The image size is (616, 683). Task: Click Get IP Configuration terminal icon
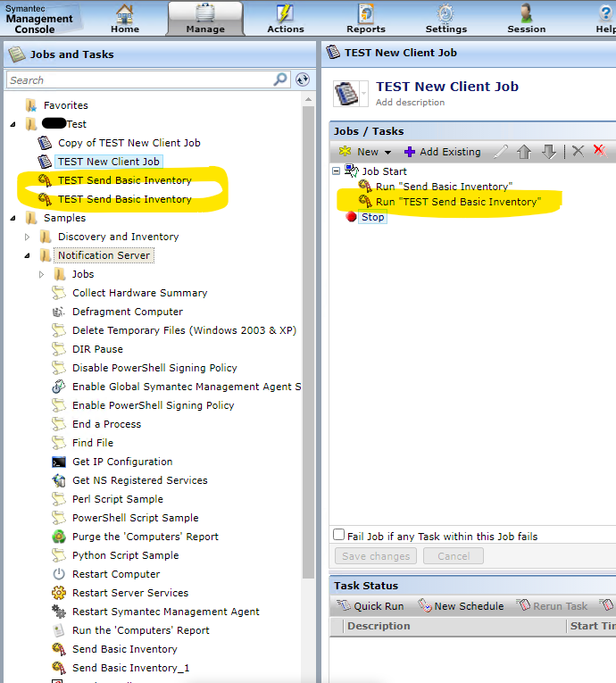click(x=58, y=462)
